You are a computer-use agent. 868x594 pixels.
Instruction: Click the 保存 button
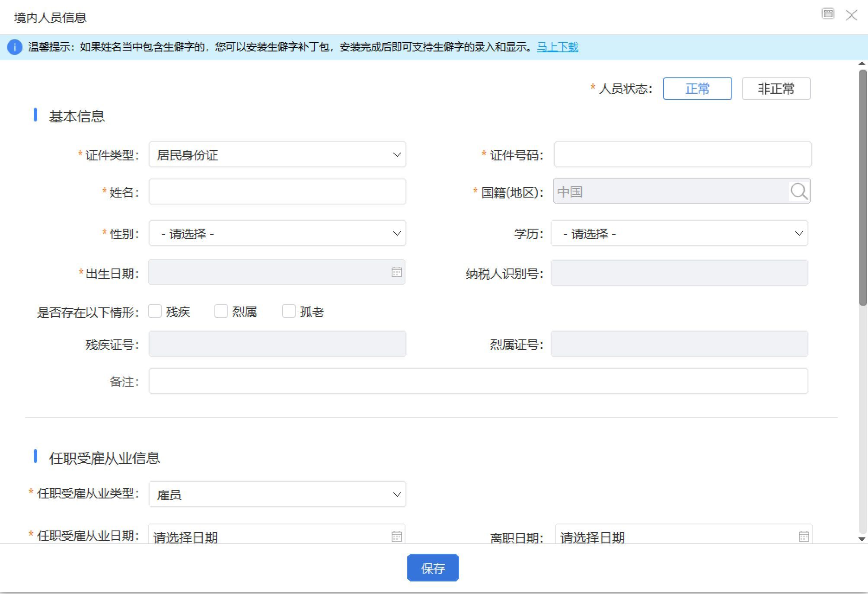pos(433,568)
